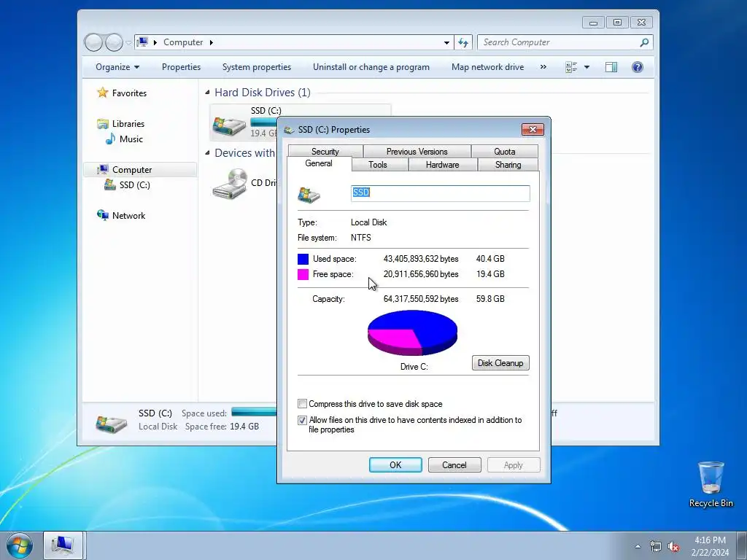Click the Disk Cleanup button
The image size is (747, 560).
[500, 363]
